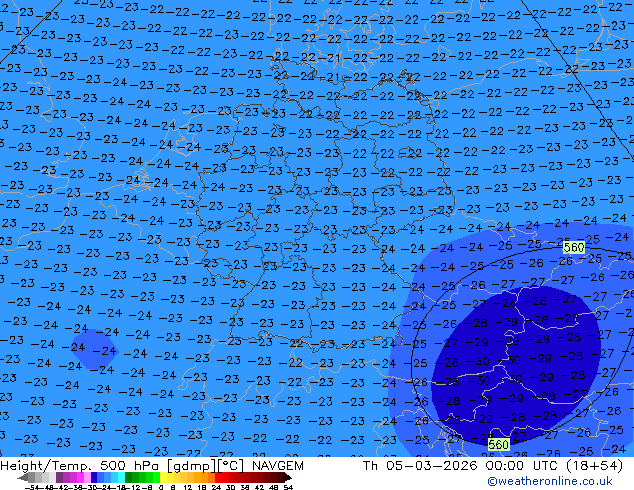This screenshot has width=634, height=490.
Task: Click the lower 560 contour height label
Action: pos(498,445)
